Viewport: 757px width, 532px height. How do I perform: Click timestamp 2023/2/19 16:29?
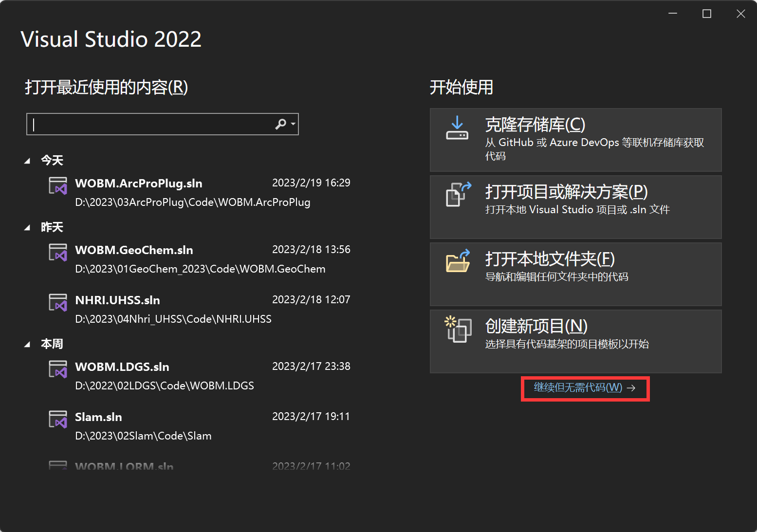pos(311,183)
